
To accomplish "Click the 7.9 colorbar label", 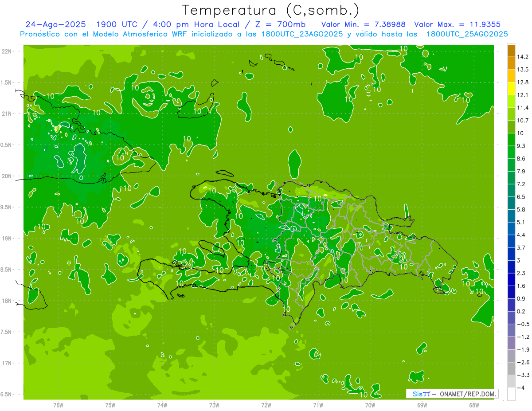I will tap(522, 172).
